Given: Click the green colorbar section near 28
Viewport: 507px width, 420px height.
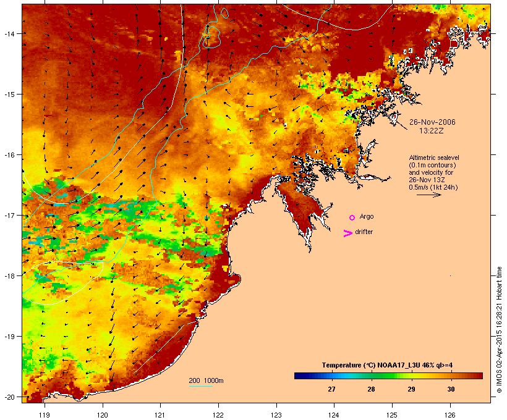Looking at the screenshot, I should (x=371, y=376).
